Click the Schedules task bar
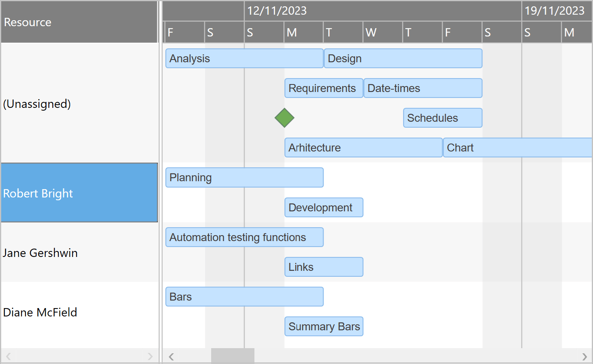 (443, 118)
